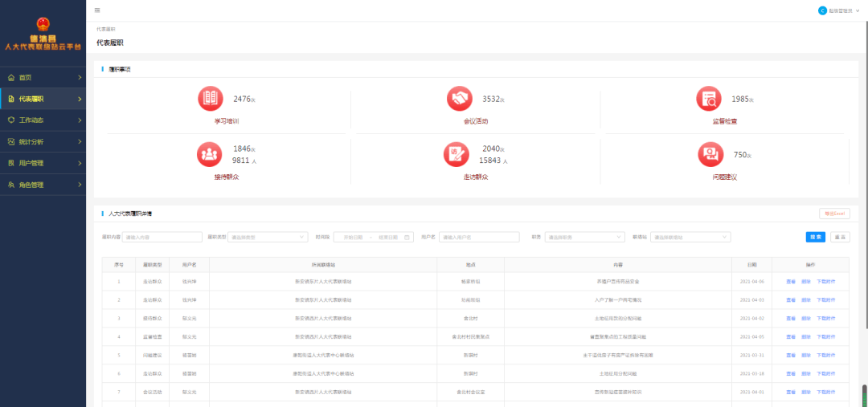Open the 联络站 dropdown

690,238
